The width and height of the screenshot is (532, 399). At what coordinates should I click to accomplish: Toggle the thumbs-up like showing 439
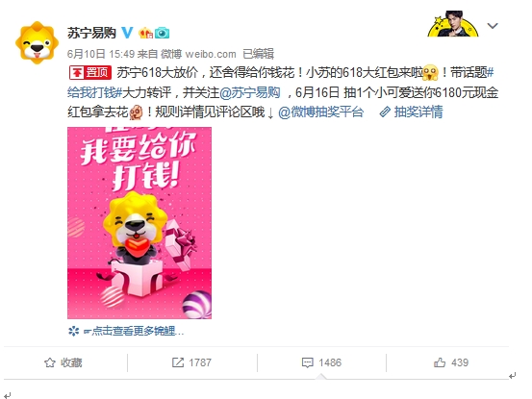click(x=451, y=362)
